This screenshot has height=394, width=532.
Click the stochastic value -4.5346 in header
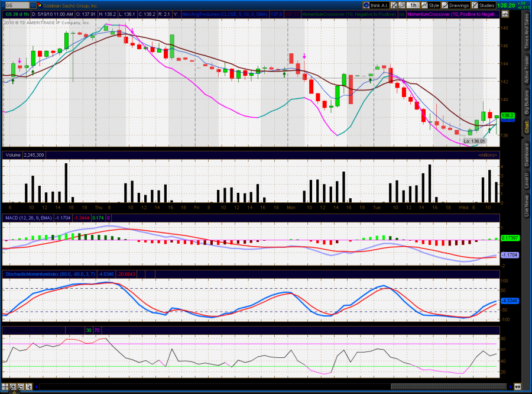coord(106,274)
